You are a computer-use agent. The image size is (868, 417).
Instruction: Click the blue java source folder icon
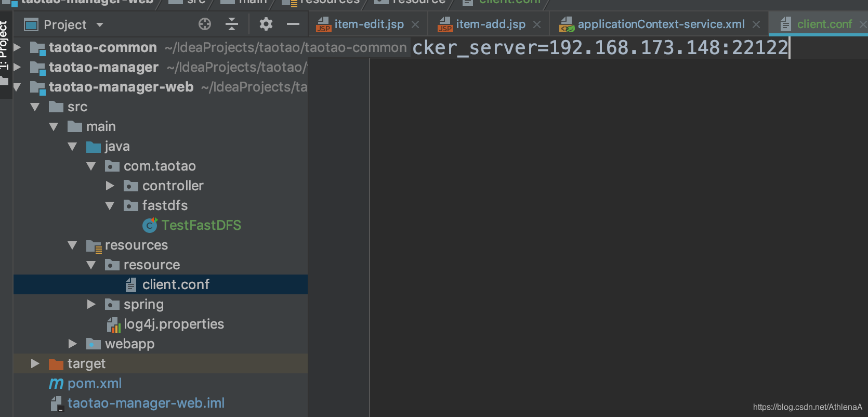click(x=94, y=147)
